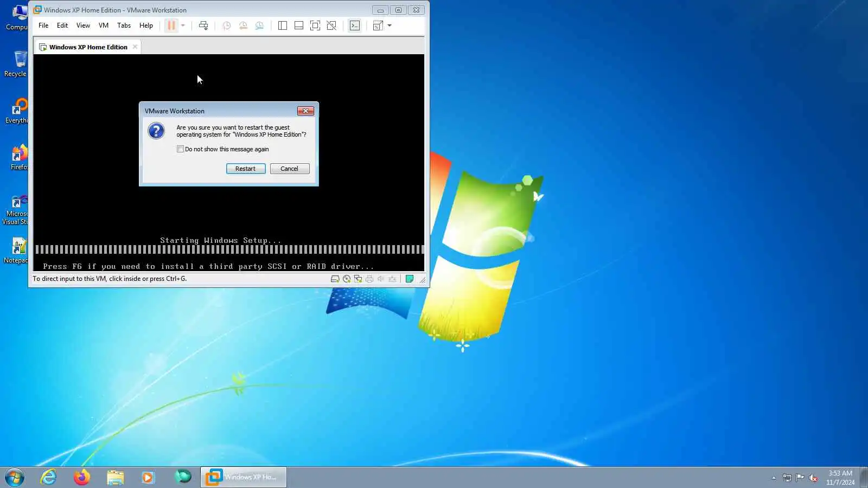Select the Everything desktop shortcut

click(17, 111)
